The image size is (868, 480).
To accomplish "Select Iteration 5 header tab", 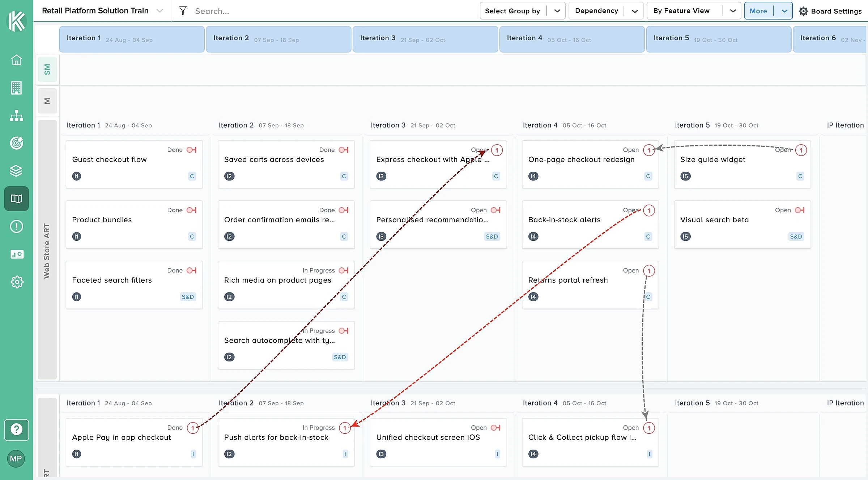I will 719,39.
